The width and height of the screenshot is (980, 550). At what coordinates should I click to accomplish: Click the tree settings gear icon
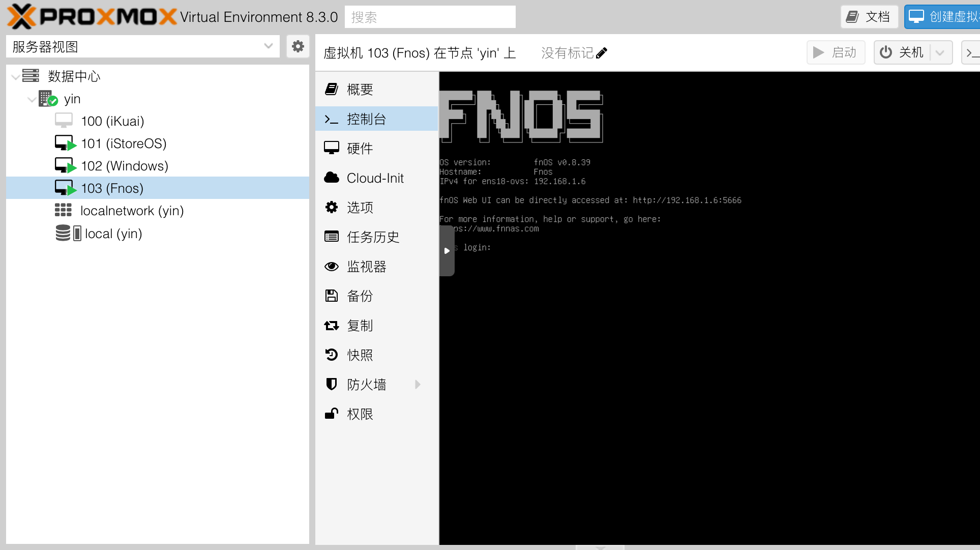[298, 46]
